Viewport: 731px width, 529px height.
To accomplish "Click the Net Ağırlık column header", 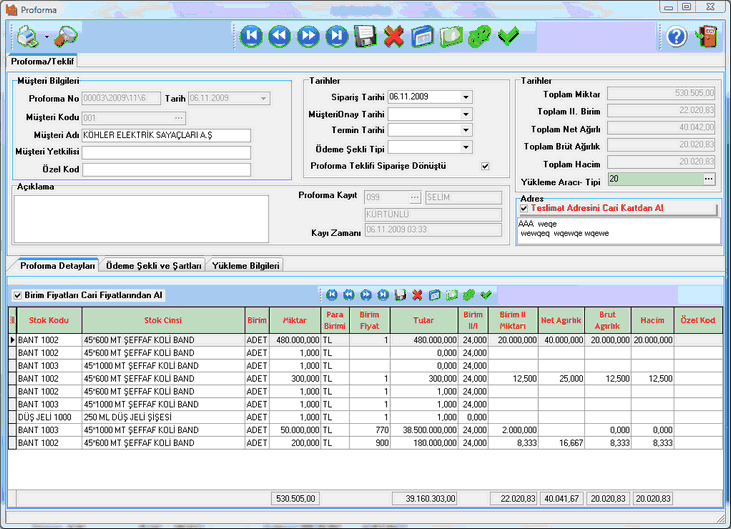I will 561,320.
